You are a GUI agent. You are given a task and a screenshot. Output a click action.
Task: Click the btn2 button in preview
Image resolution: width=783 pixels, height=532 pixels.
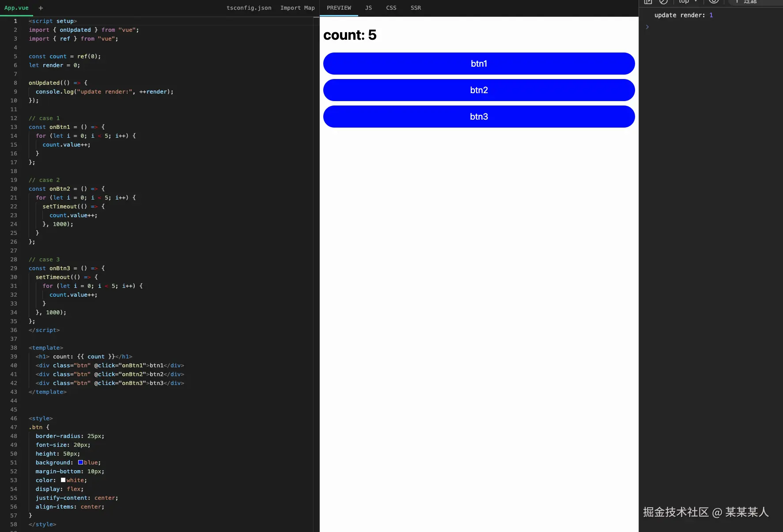point(479,90)
